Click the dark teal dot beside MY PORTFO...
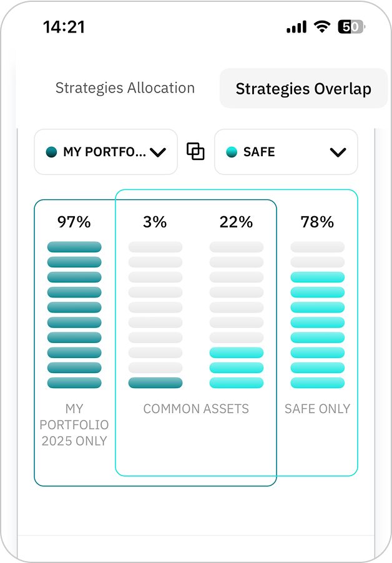 (x=52, y=152)
